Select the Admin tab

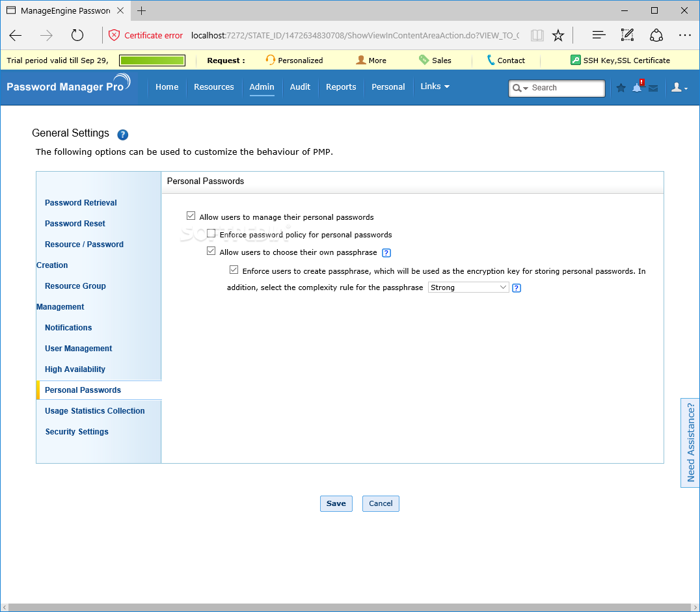pos(262,87)
